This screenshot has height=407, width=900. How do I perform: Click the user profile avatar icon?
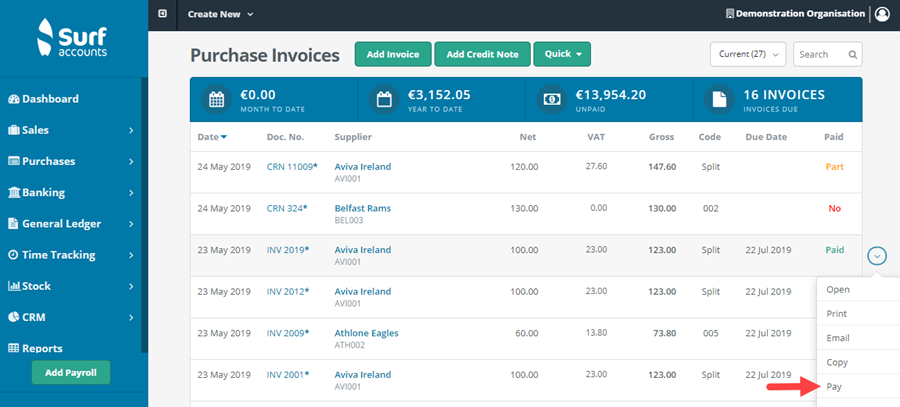point(881,14)
